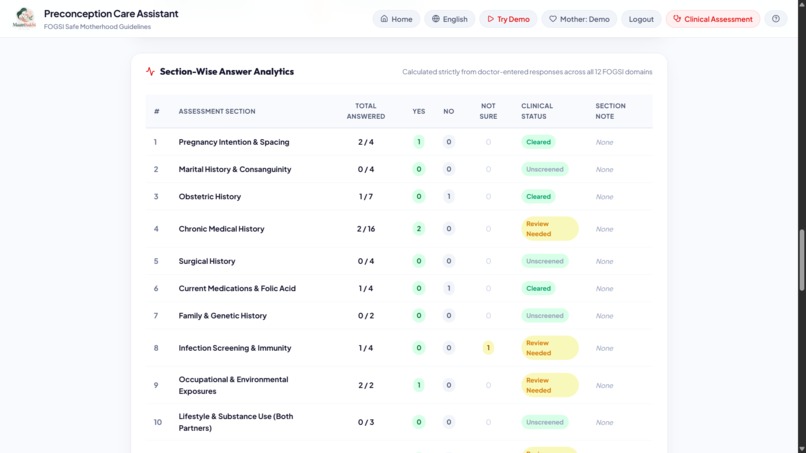Click Yes count 1 for Pregnancy Intention & Spacing

pos(418,142)
